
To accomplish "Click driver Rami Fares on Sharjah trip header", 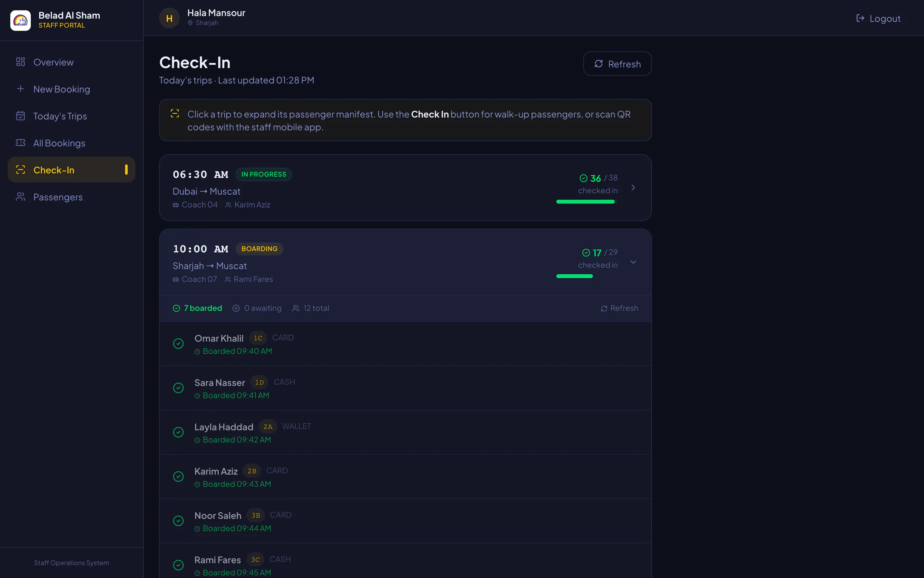I will tap(249, 279).
